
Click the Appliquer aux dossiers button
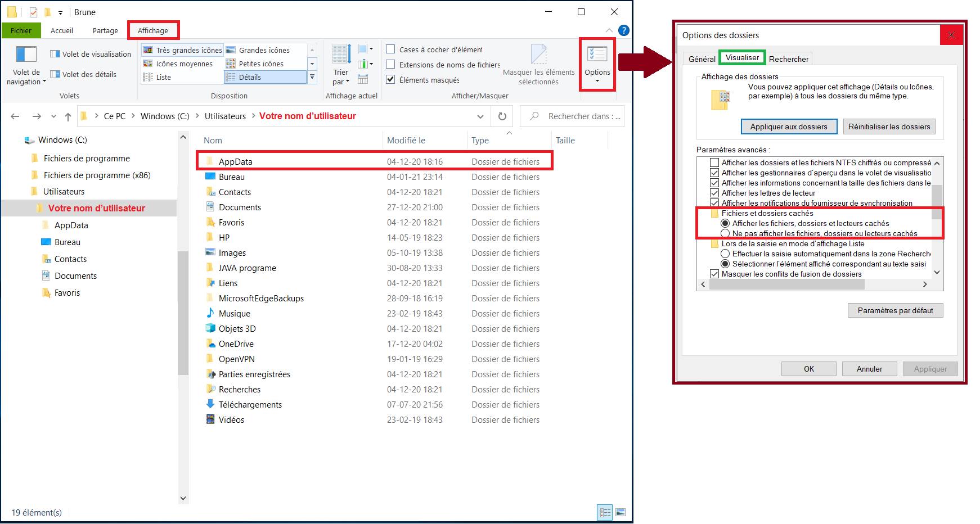click(788, 127)
